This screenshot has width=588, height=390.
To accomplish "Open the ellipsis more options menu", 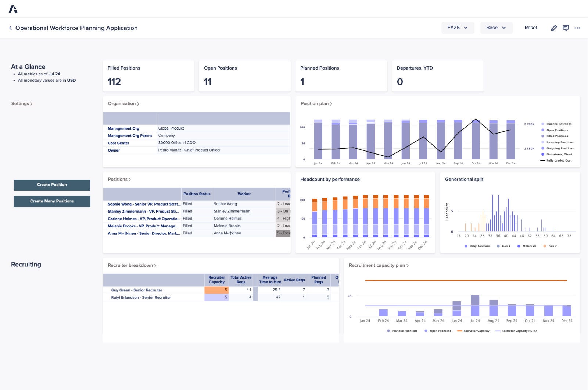I will coord(577,28).
